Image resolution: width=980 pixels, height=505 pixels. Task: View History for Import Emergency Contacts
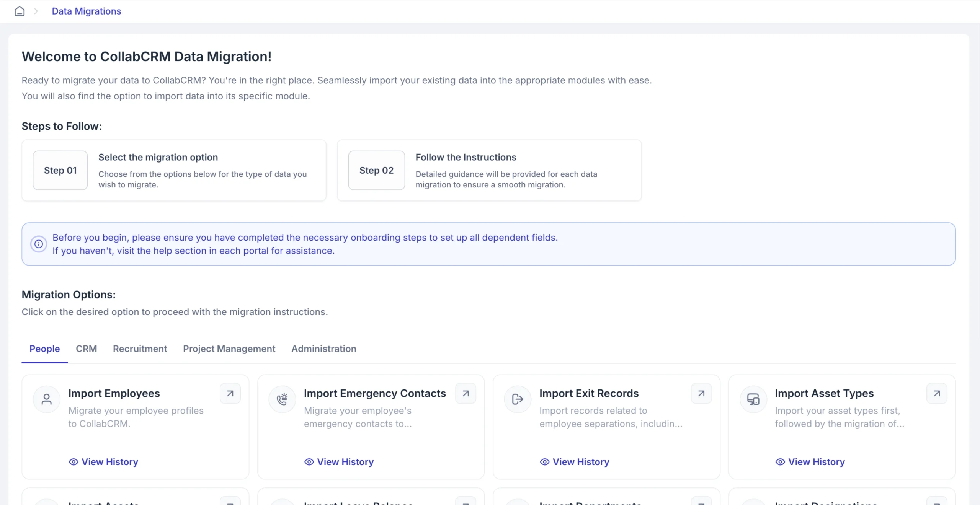coord(339,462)
